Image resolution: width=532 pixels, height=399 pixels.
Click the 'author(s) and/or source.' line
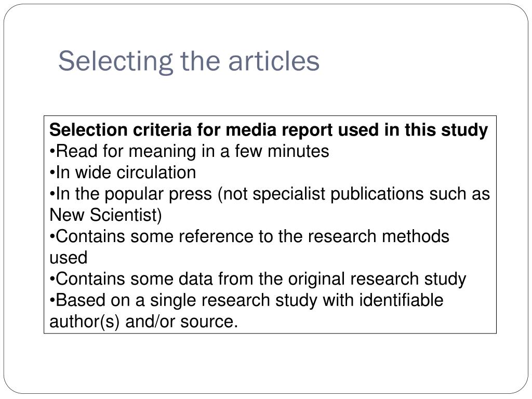[x=144, y=321]
